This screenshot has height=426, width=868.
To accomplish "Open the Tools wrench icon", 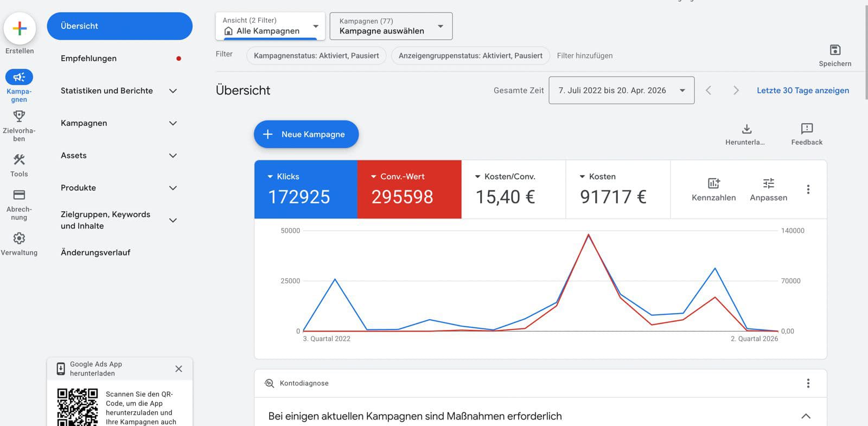I will point(19,160).
